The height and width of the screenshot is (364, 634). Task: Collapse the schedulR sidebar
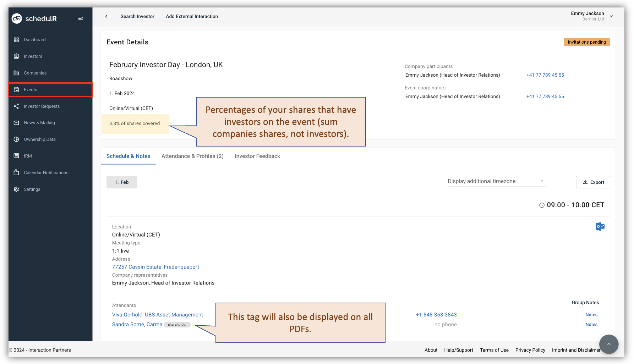(x=81, y=18)
